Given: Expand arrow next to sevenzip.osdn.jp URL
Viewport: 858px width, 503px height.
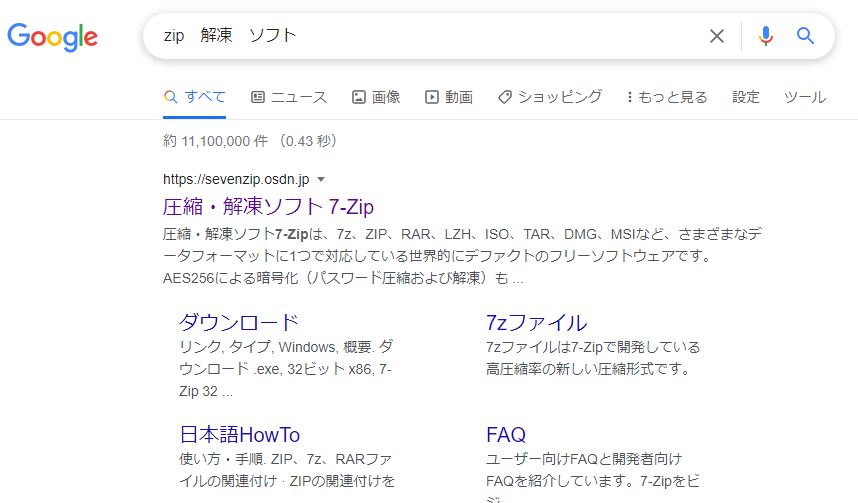Looking at the screenshot, I should coord(321,180).
